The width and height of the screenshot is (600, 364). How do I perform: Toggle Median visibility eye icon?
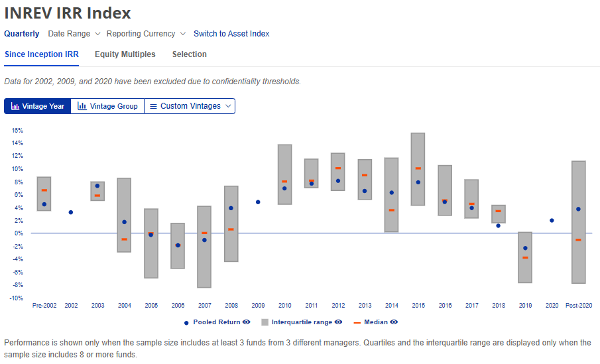(394, 322)
